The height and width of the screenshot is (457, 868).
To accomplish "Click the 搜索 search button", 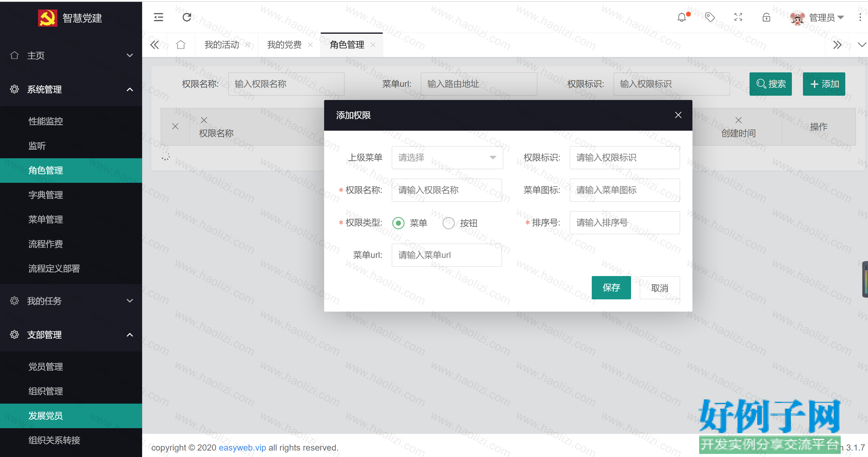I will [x=770, y=84].
